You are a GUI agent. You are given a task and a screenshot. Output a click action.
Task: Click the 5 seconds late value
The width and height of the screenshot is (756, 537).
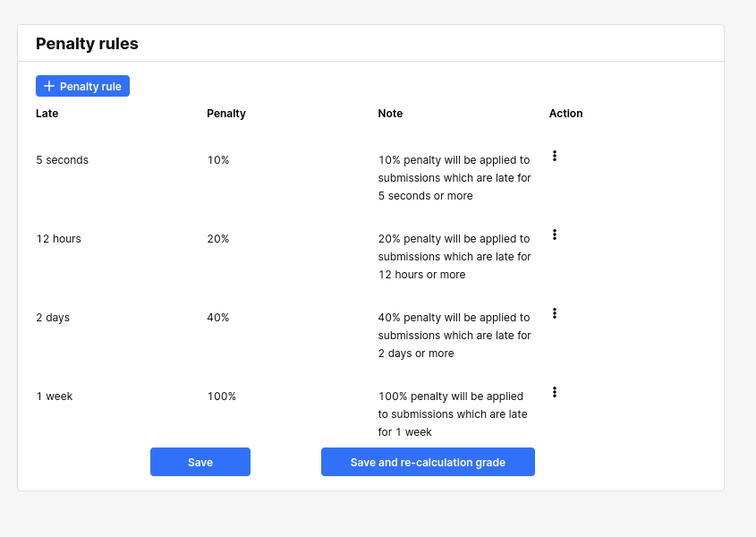[63, 160]
